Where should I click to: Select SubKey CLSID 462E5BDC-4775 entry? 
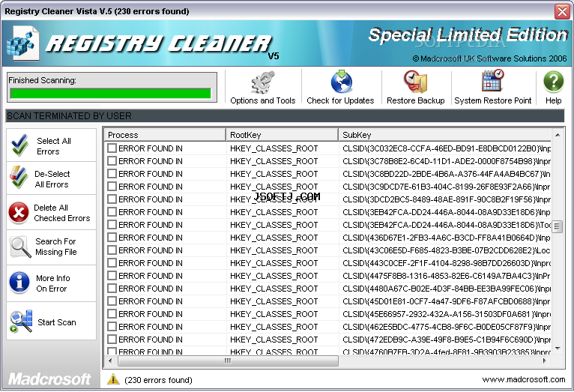click(x=447, y=327)
